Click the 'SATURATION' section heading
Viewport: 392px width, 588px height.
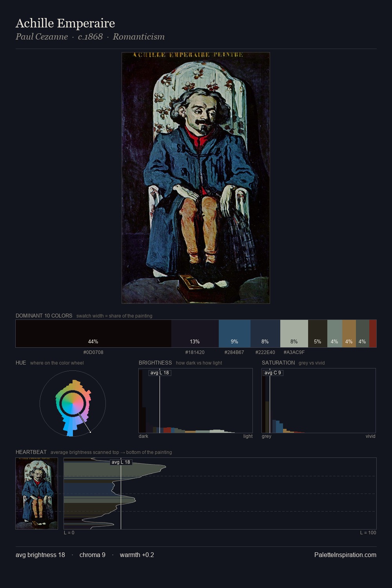coord(278,363)
